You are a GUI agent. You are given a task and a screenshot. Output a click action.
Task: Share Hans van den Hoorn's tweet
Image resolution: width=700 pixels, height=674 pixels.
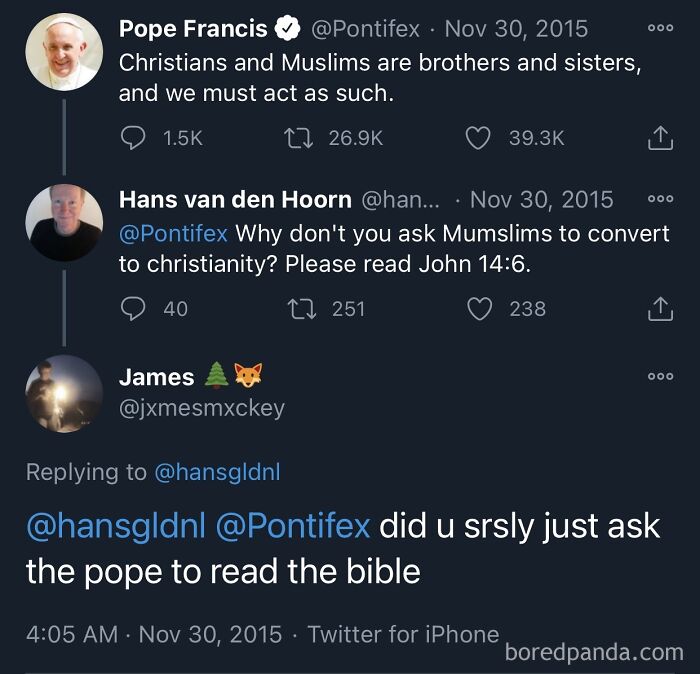(x=660, y=309)
